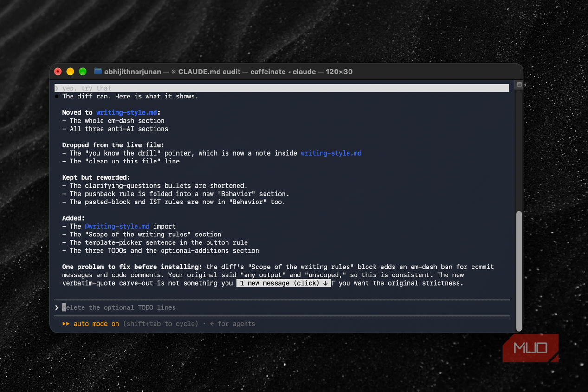Click 'The pushback rule is folded' line
Image resolution: width=588 pixels, height=392 pixels.
click(175, 194)
